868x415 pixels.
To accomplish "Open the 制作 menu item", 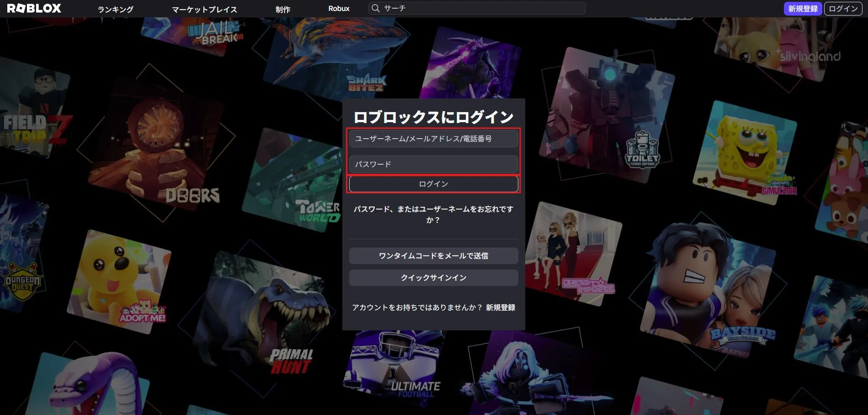I will [x=282, y=9].
